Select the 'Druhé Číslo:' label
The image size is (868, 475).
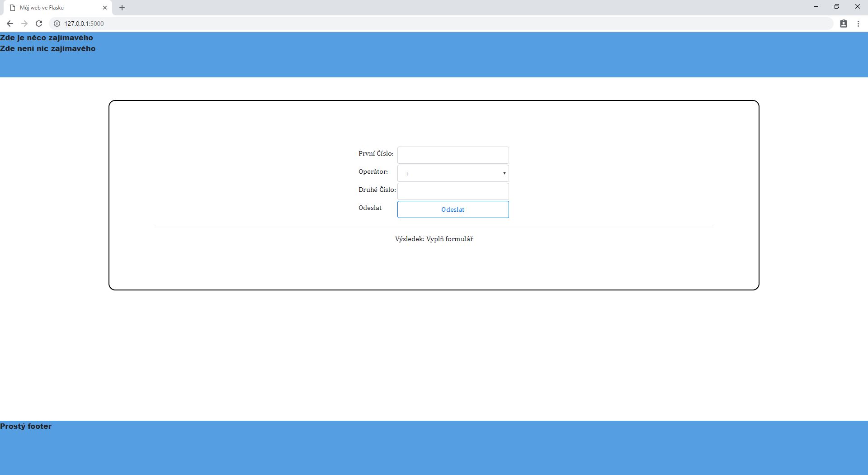pos(377,190)
